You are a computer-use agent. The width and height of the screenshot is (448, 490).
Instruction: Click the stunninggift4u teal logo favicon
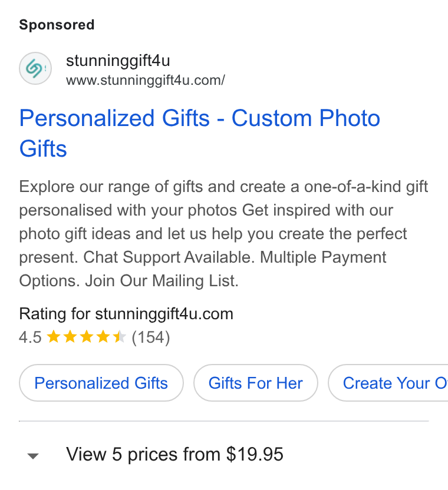(35, 68)
